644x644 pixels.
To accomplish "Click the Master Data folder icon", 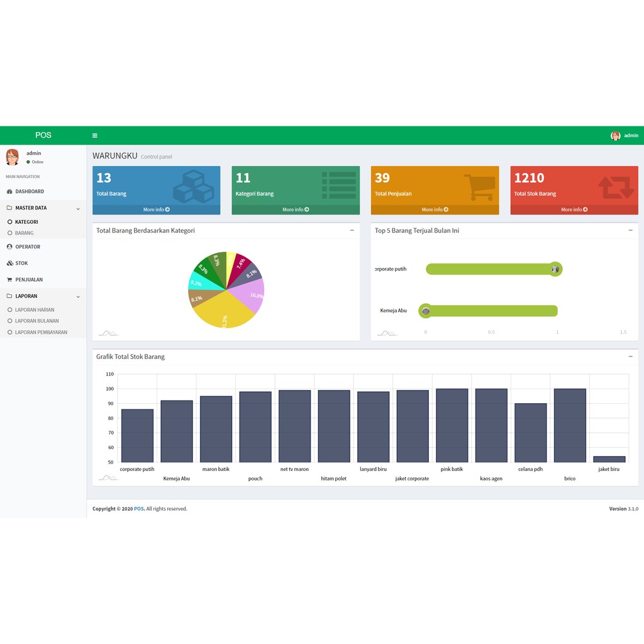I will click(8, 208).
